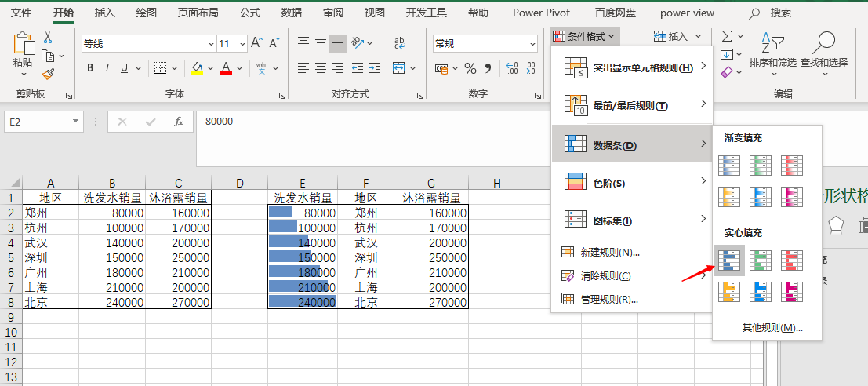868x386 pixels.
Task: Switch to the 数据 tab
Action: click(292, 13)
